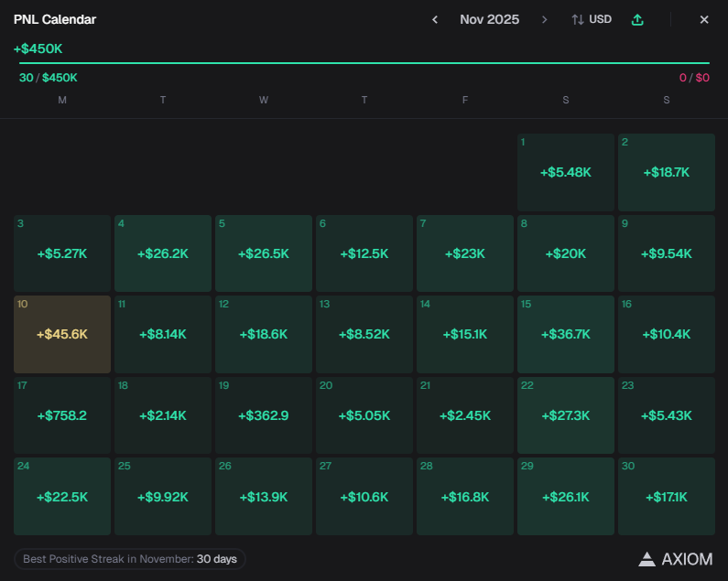Select day 3 cell showing +$5.27K

[62, 253]
